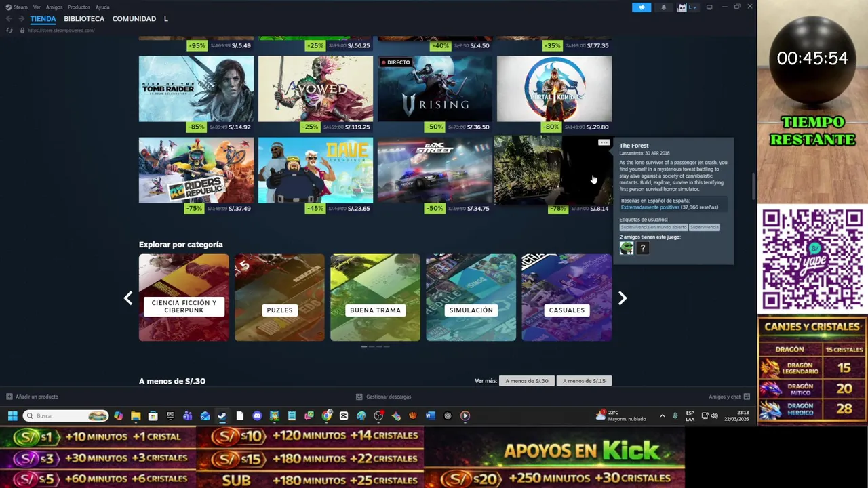Click the S/.14.92 Tomb Raider price
Screen dimensions: 868x488
pos(239,127)
